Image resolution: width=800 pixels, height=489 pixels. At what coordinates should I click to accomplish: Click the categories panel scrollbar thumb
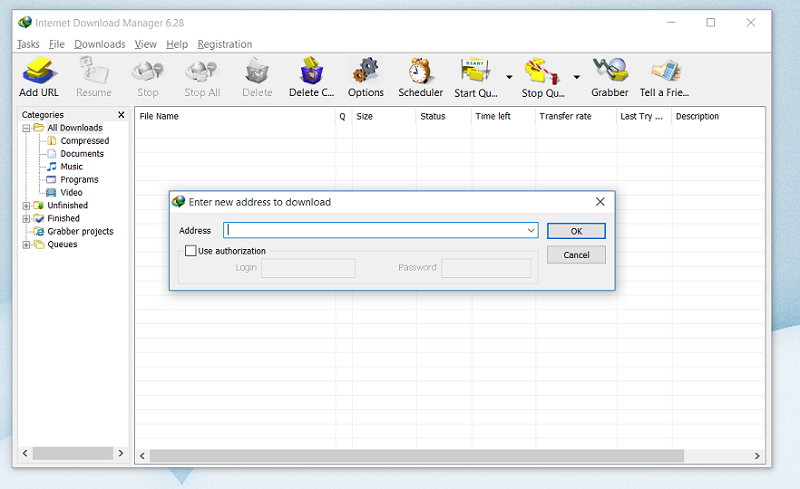click(x=72, y=453)
